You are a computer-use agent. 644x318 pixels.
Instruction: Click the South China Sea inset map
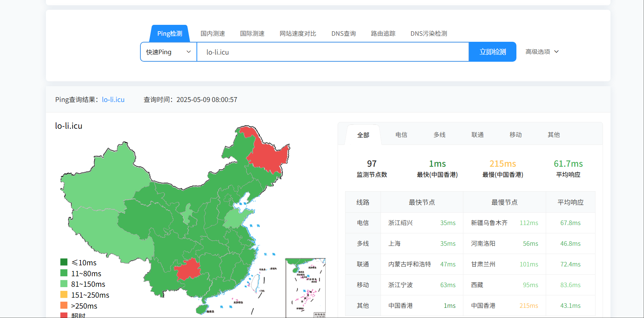point(305,288)
